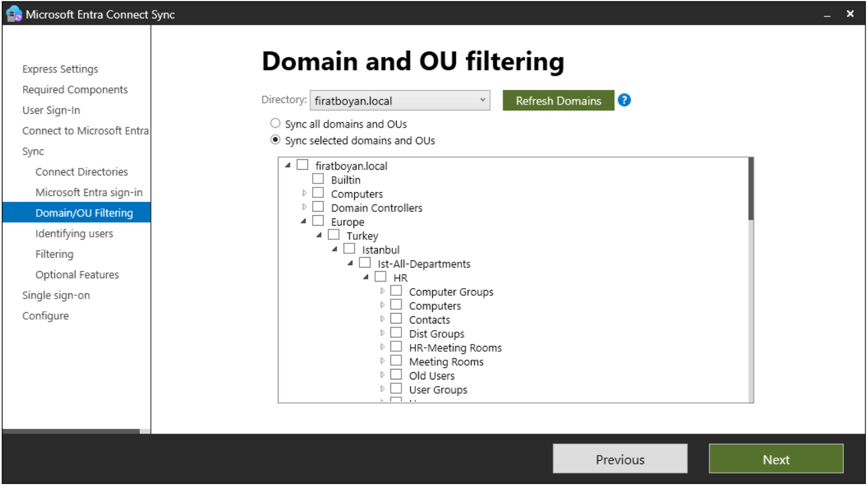The image size is (868, 486).
Task: Check the Contacts checkbox
Action: [396, 319]
